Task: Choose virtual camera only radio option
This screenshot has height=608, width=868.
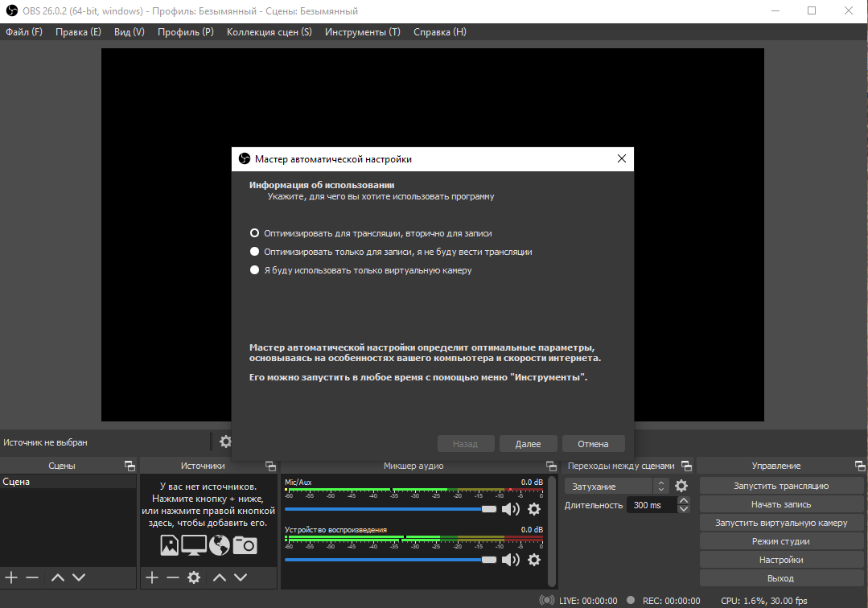Action: tap(360, 270)
